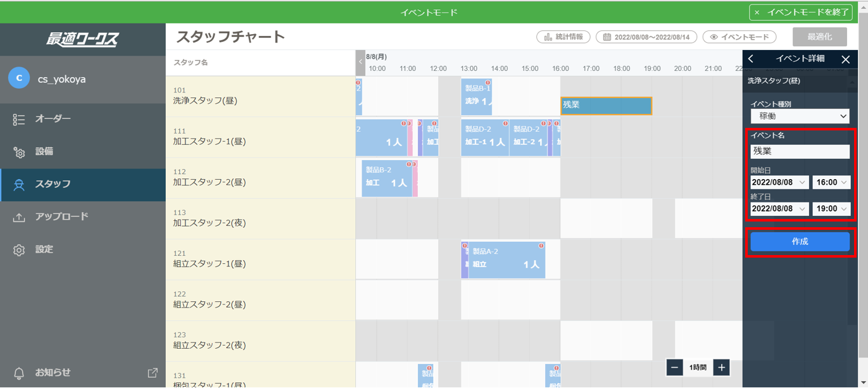The width and height of the screenshot is (868, 388).
Task: Open the date range 2022/08/08～2022/08/14 picker
Action: [x=646, y=37]
